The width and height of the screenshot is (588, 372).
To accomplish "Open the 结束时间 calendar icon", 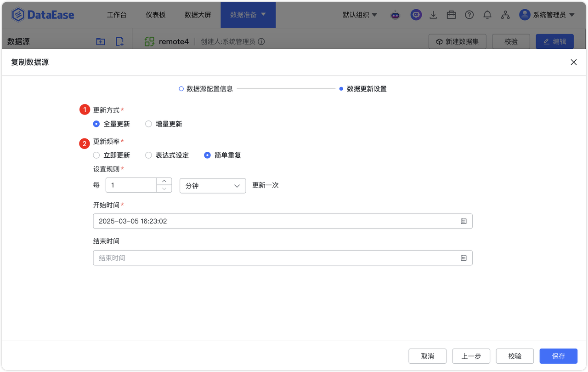I will tap(464, 258).
